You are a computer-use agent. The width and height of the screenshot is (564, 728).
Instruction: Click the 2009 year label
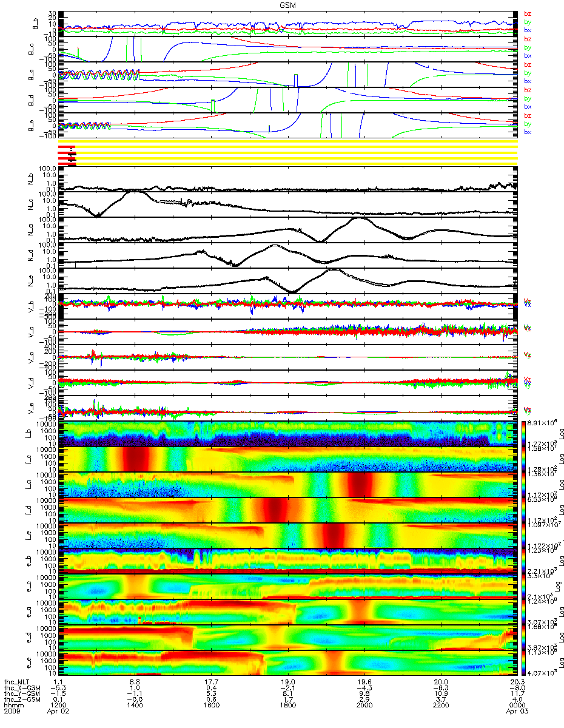(12, 711)
